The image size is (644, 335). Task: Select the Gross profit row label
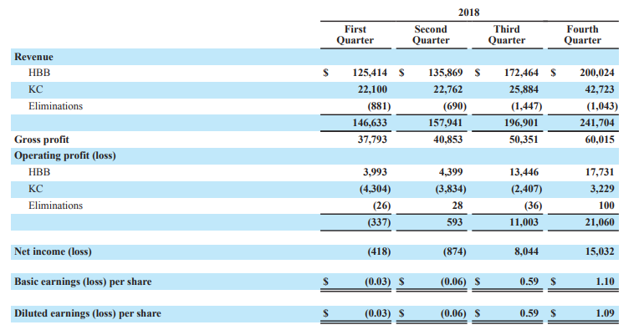[x=42, y=140]
